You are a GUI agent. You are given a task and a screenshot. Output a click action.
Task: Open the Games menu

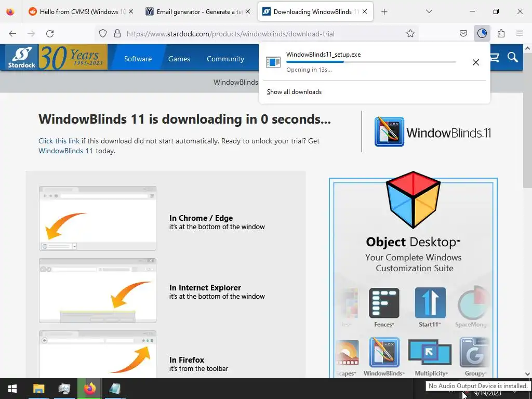click(179, 59)
